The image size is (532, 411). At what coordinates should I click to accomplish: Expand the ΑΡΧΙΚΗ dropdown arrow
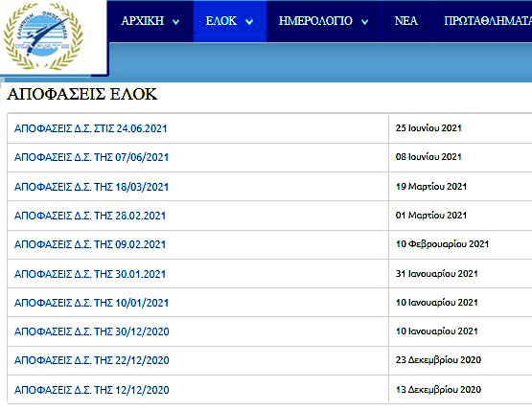(175, 22)
